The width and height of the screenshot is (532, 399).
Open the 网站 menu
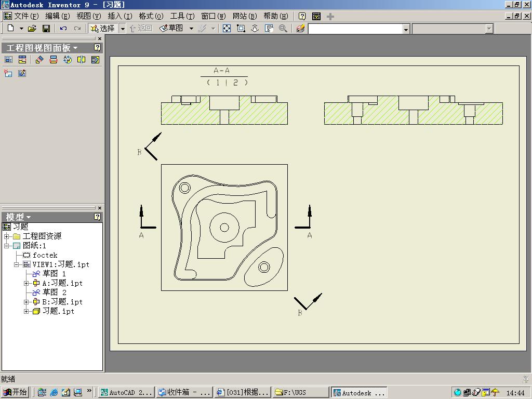pyautogui.click(x=245, y=16)
